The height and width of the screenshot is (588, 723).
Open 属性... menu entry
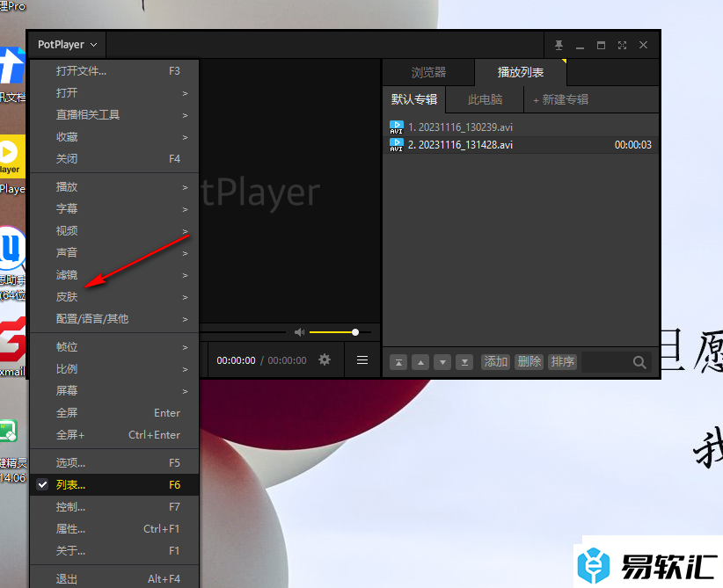click(114, 529)
